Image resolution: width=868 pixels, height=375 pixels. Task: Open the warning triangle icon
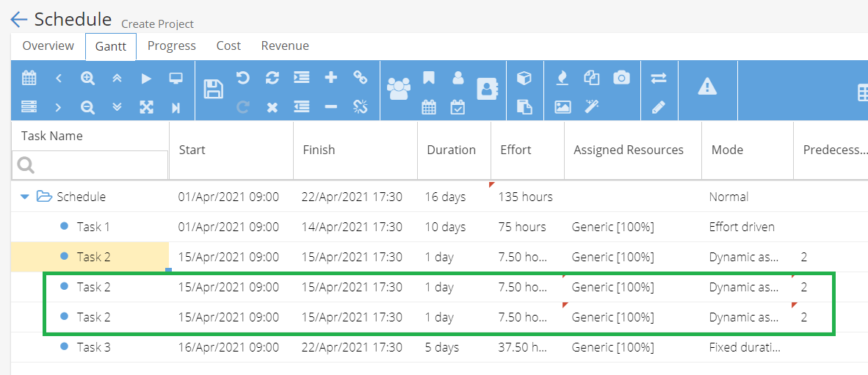(x=707, y=87)
